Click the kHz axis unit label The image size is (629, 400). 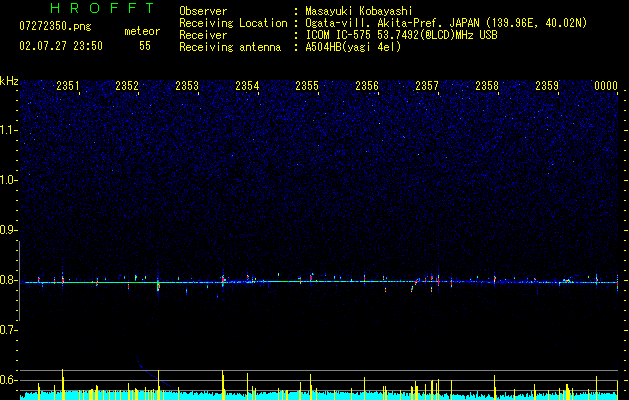pyautogui.click(x=9, y=81)
